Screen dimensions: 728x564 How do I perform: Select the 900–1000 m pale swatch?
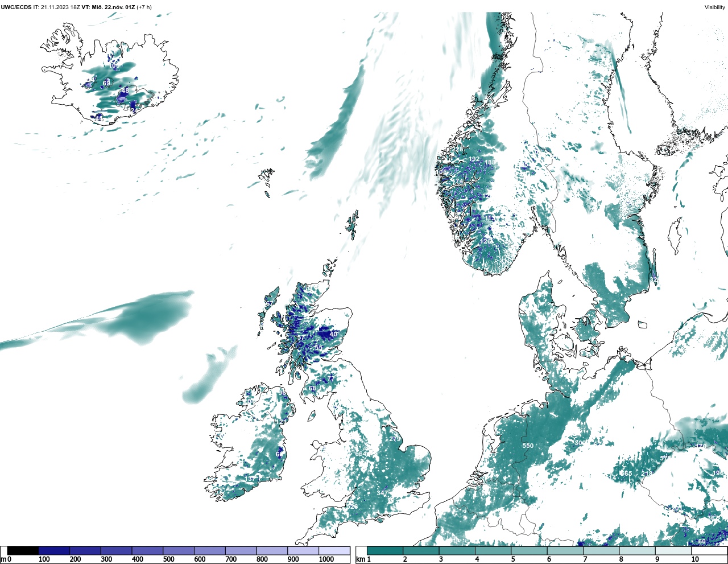coord(303,550)
